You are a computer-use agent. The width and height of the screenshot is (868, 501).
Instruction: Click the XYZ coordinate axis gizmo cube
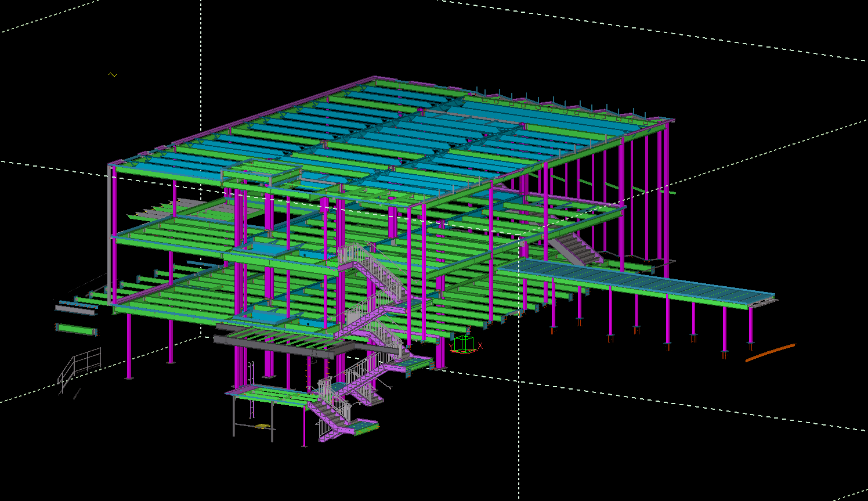[x=464, y=343]
